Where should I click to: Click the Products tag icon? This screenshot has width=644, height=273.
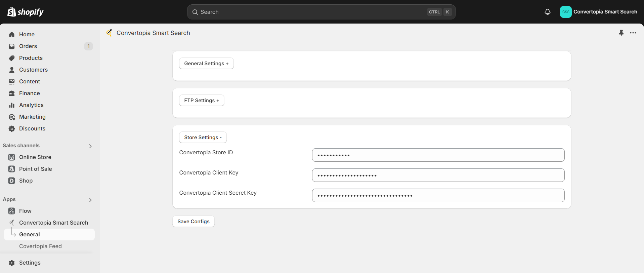point(12,58)
